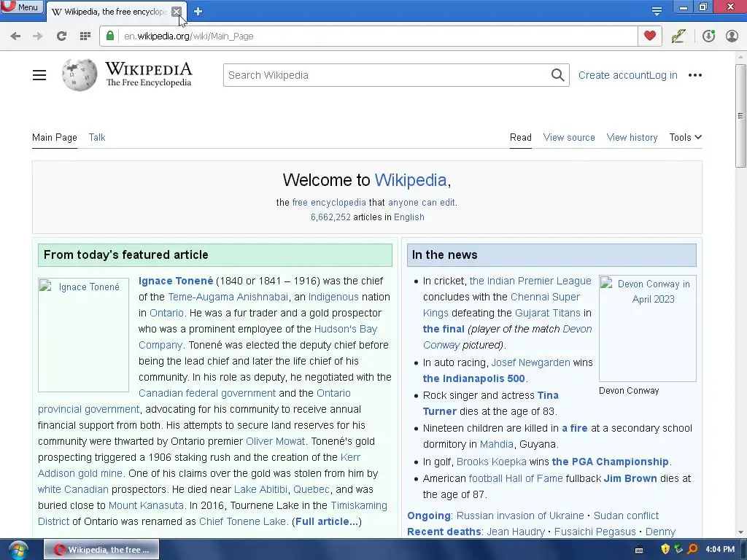747x560 pixels.
Task: Click the page vertical scrollbar thumb
Action: pyautogui.click(x=740, y=116)
